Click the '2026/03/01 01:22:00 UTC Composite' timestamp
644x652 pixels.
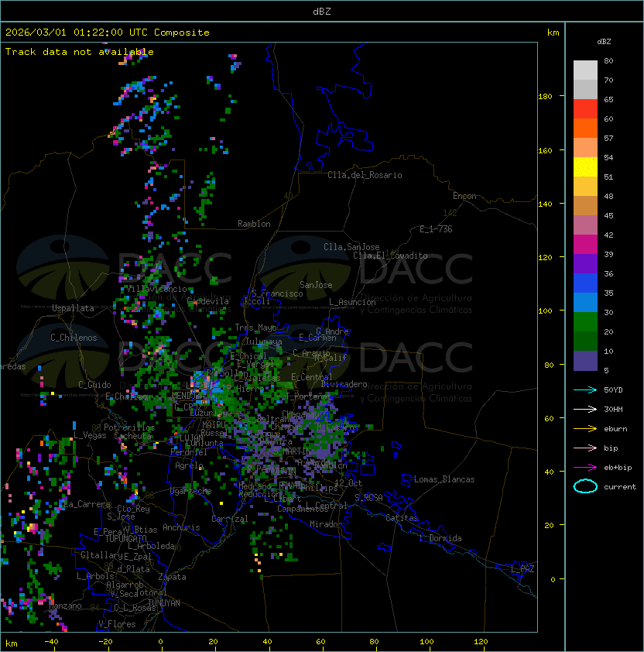[108, 33]
